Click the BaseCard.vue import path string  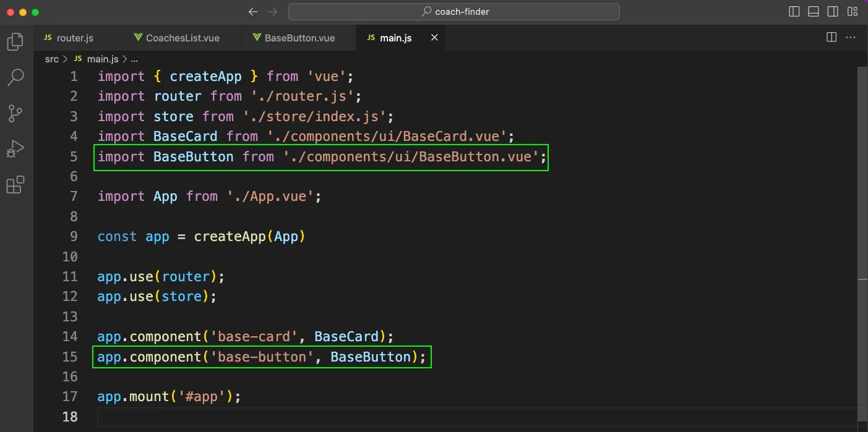point(386,136)
